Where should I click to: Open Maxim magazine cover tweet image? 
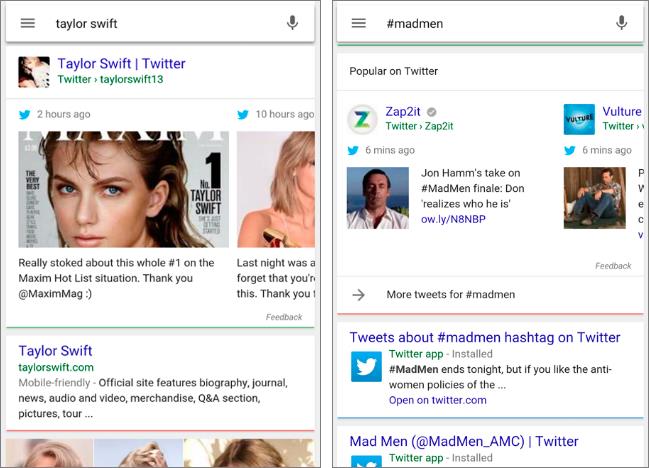(x=123, y=189)
